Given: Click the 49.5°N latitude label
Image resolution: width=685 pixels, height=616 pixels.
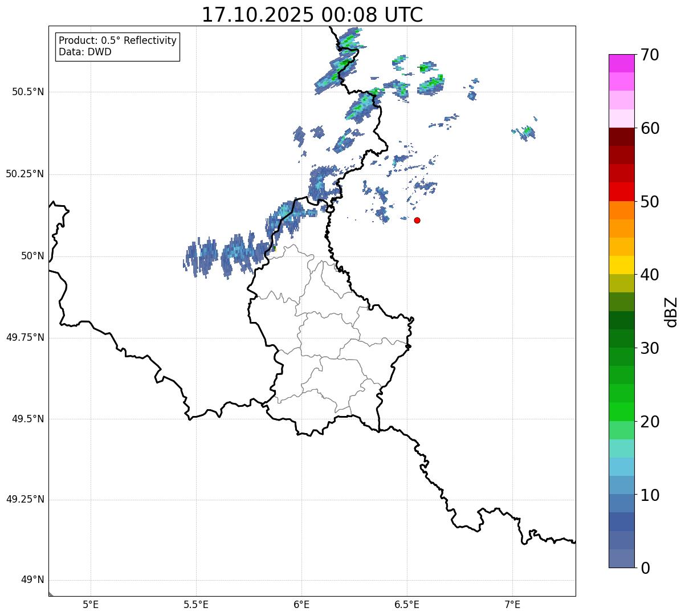Looking at the screenshot, I should coord(28,419).
